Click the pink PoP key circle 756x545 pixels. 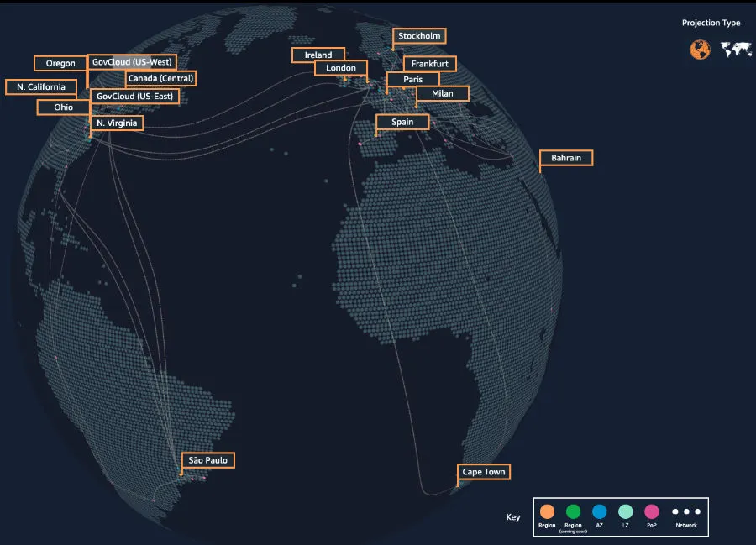click(651, 511)
